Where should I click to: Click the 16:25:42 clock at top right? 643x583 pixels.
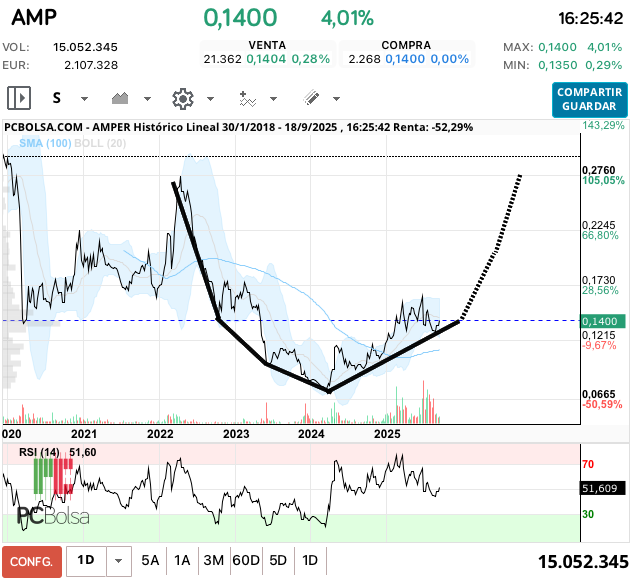click(591, 18)
